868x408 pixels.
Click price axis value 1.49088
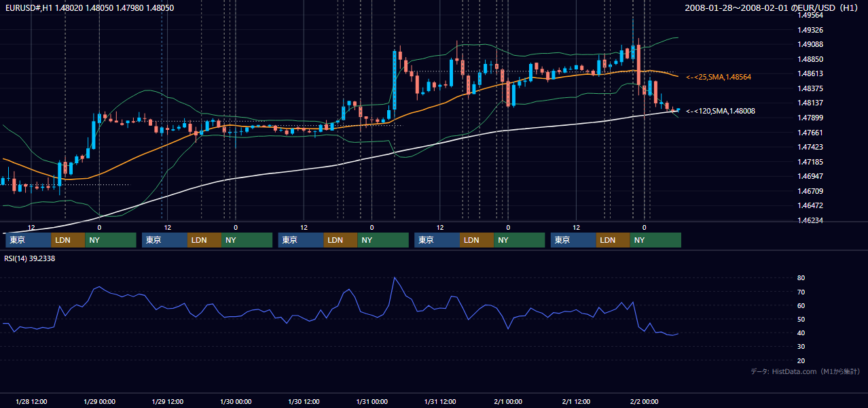tap(810, 45)
